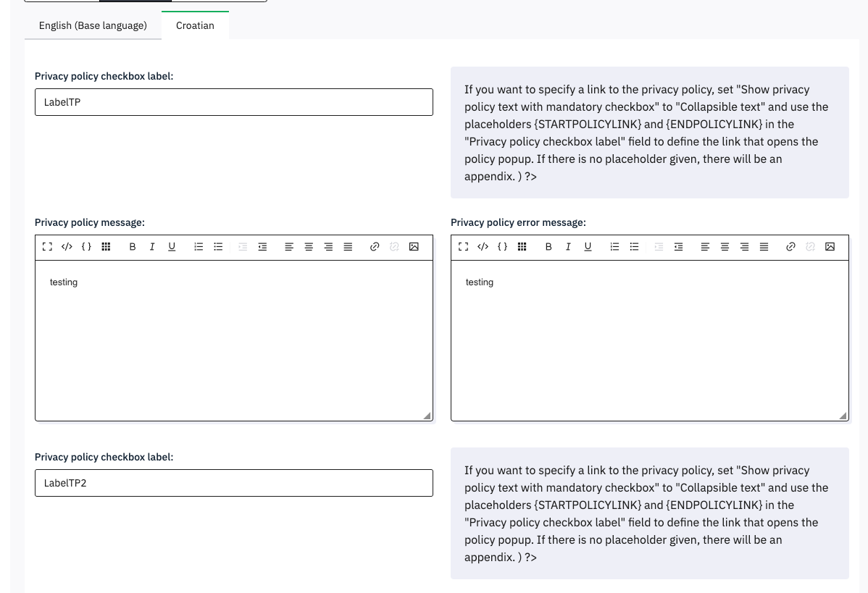Justify text in Privacy policy message editor
The width and height of the screenshot is (868, 593).
[349, 247]
